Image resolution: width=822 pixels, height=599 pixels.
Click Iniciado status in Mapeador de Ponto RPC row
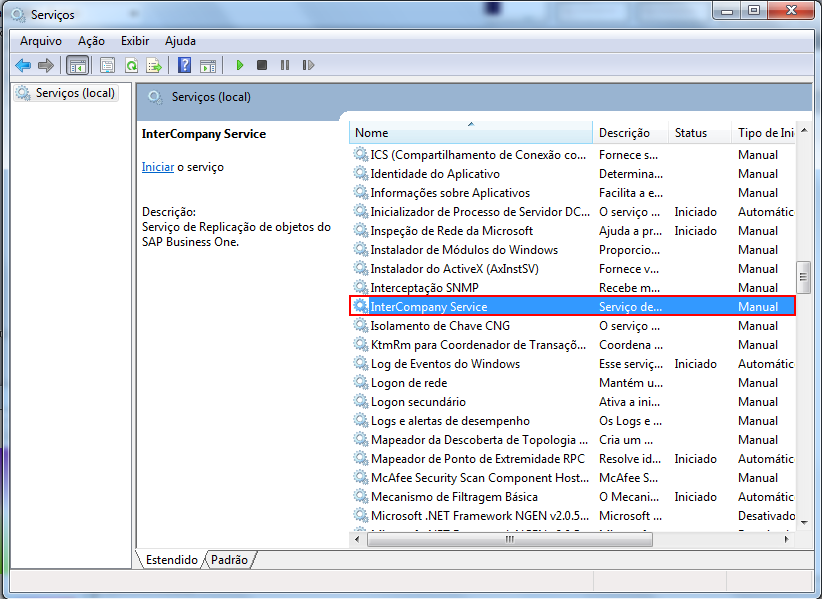(695, 459)
